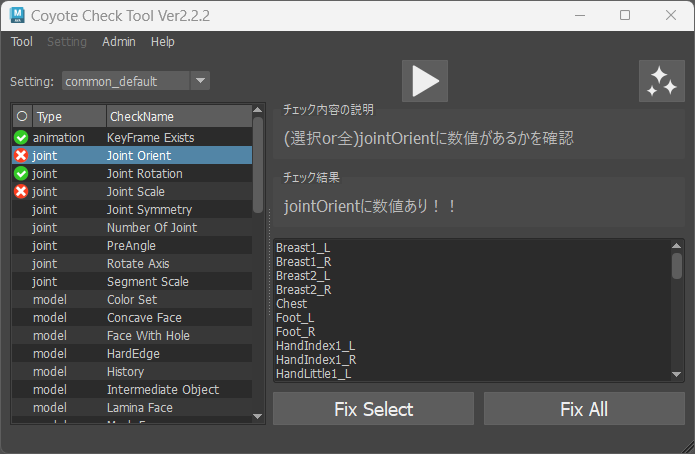Click the play button to run checks
Image resolution: width=695 pixels, height=454 pixels.
[x=425, y=81]
